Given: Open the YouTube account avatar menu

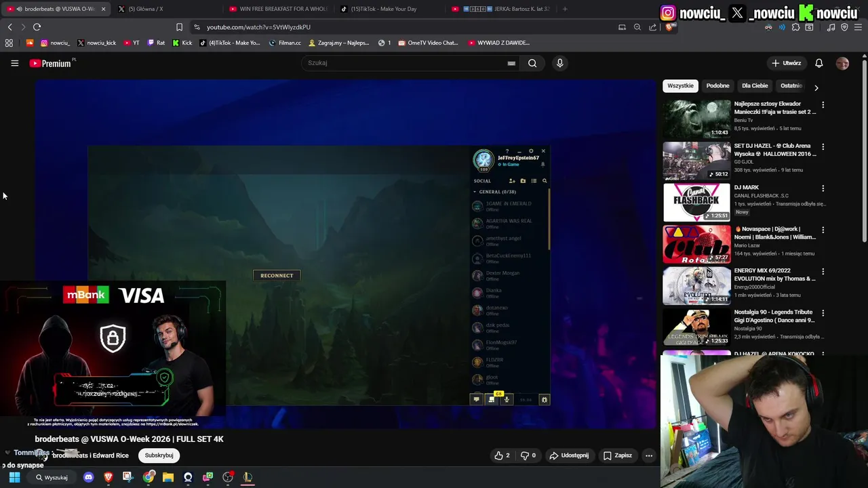Looking at the screenshot, I should [x=842, y=63].
